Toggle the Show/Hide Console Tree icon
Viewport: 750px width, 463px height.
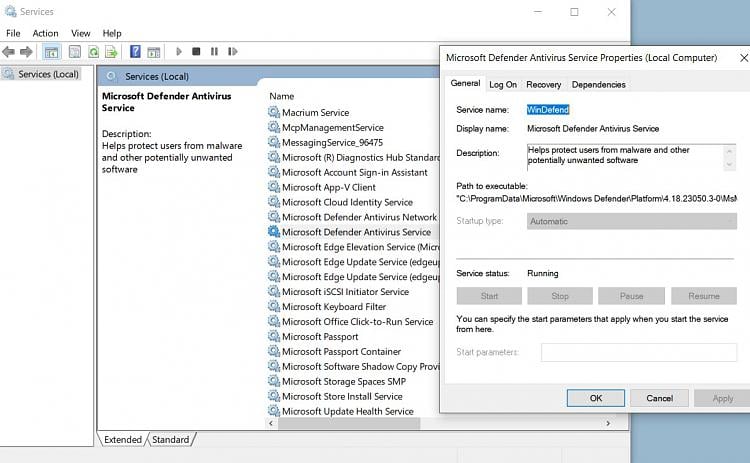pos(52,51)
